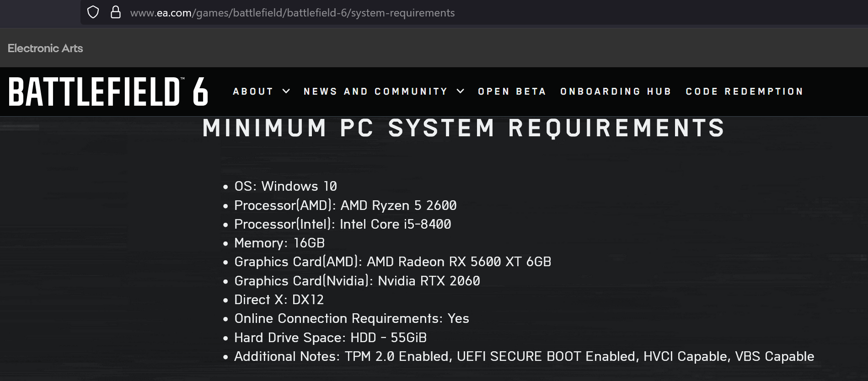868x381 pixels.
Task: Go to Code Redemption
Action: (x=744, y=91)
